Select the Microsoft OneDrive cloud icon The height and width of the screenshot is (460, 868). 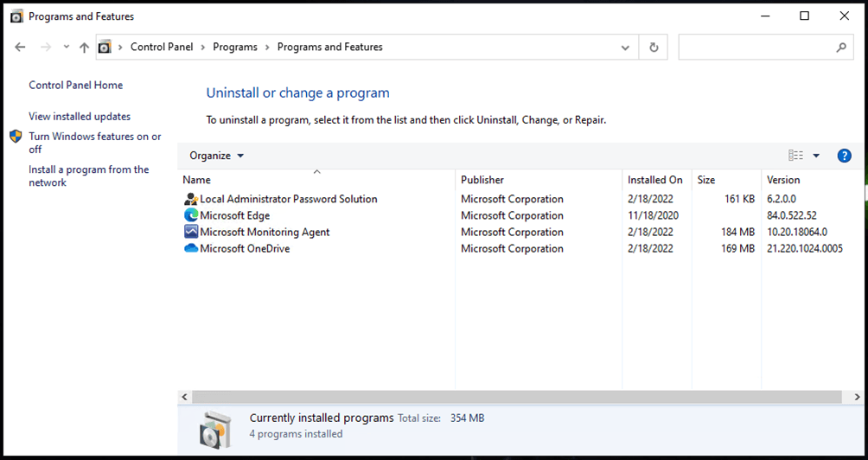click(x=191, y=248)
